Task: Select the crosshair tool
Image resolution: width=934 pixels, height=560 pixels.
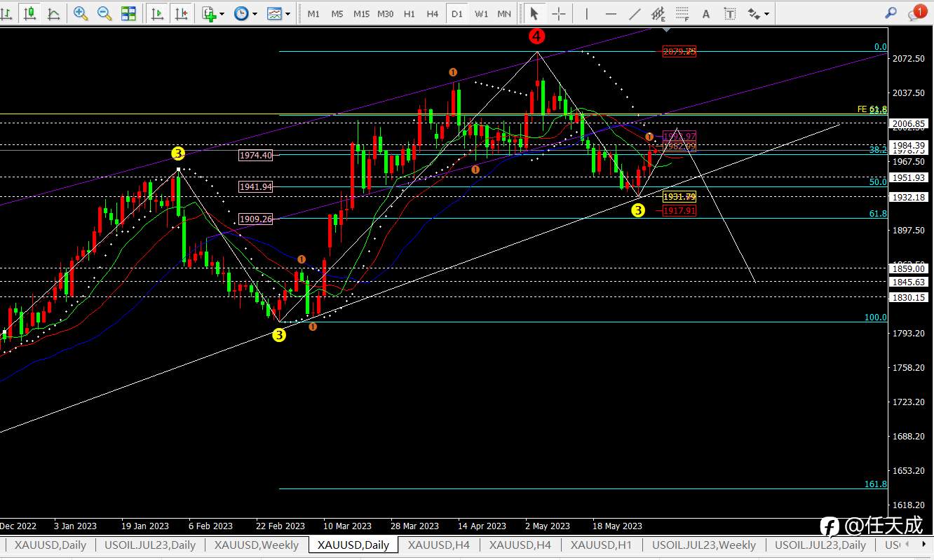Action: 559,13
